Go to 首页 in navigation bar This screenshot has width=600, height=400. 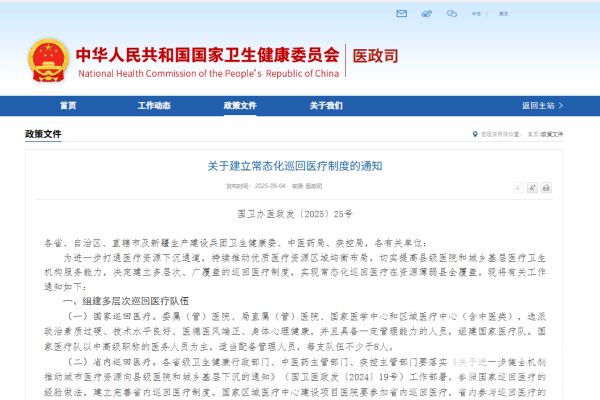tap(68, 105)
